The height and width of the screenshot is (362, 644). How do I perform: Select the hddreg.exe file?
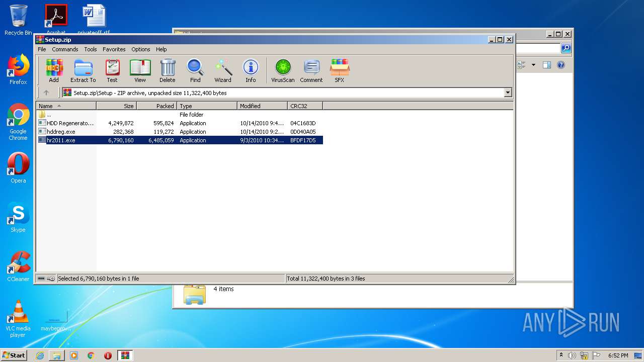pyautogui.click(x=180, y=132)
